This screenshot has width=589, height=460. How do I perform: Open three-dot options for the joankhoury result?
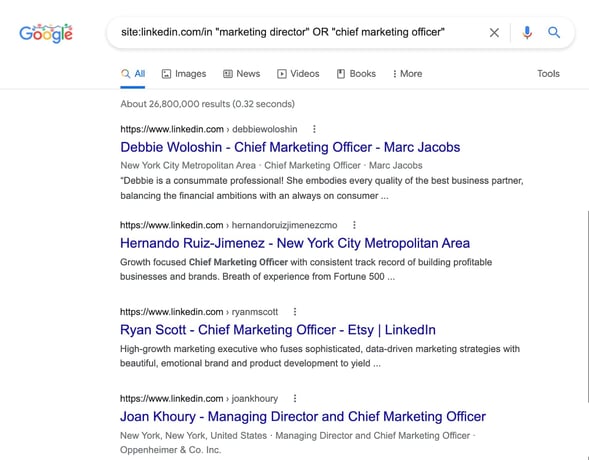pos(295,398)
